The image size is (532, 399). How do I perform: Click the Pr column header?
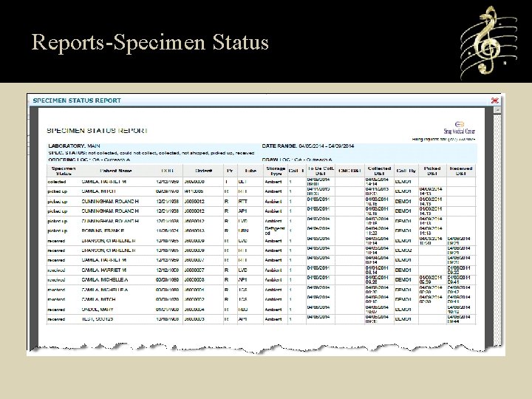230,171
